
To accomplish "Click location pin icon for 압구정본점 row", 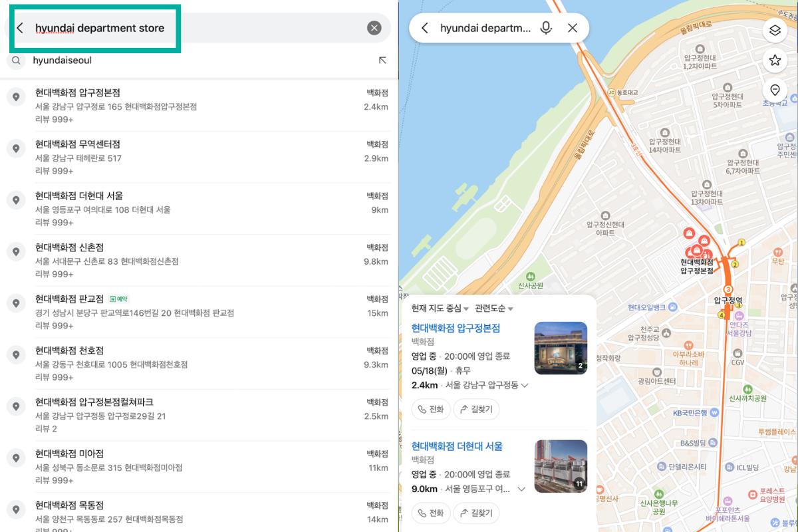I will click(x=16, y=97).
